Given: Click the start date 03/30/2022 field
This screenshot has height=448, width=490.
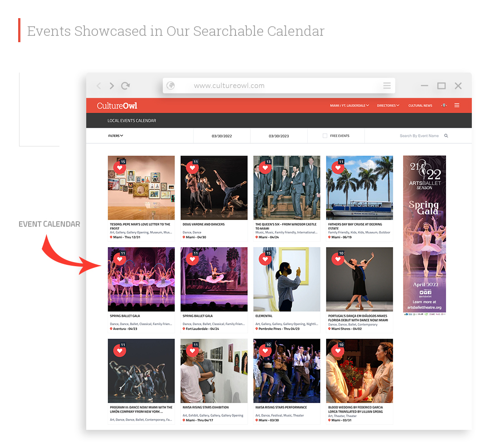Looking at the screenshot, I should coord(221,136).
